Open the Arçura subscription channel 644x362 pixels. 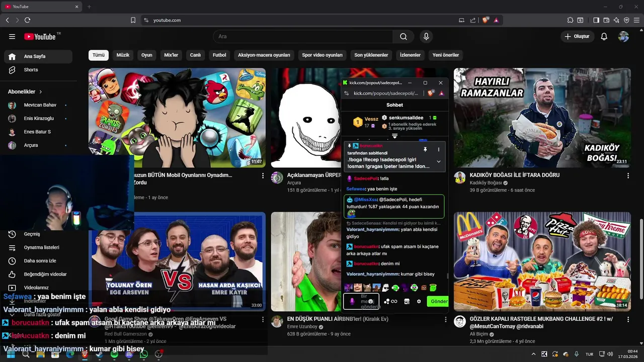click(x=38, y=145)
